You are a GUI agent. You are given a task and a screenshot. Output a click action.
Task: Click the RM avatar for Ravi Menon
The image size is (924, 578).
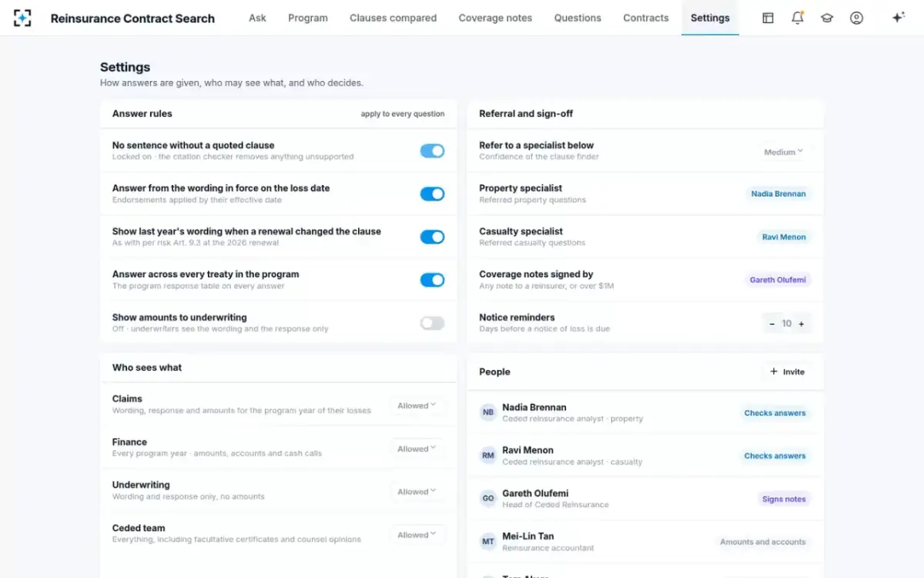[x=488, y=456]
